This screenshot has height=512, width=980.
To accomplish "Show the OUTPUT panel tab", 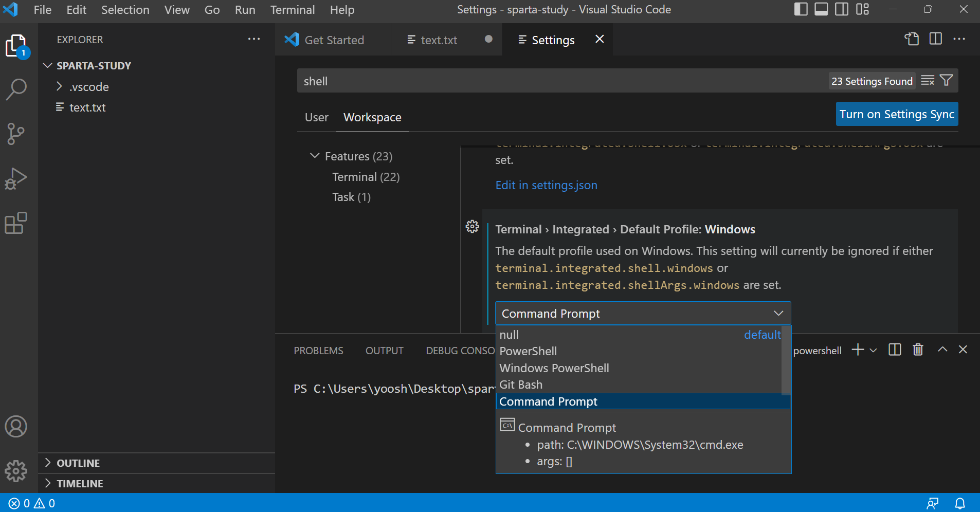I will [385, 351].
